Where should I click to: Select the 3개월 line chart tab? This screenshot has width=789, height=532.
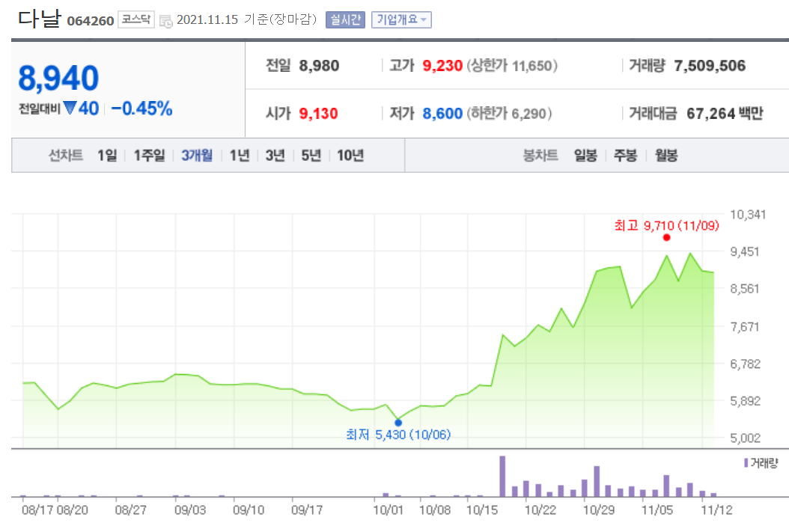coord(197,156)
